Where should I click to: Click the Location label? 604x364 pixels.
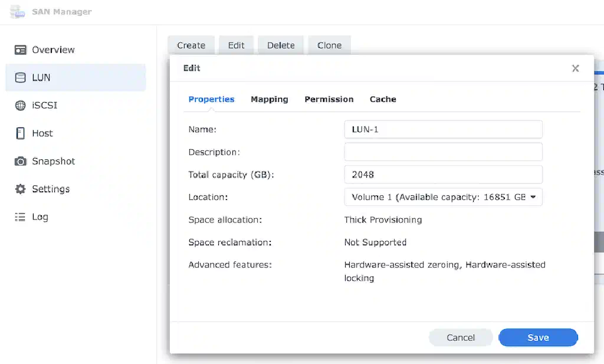point(208,197)
